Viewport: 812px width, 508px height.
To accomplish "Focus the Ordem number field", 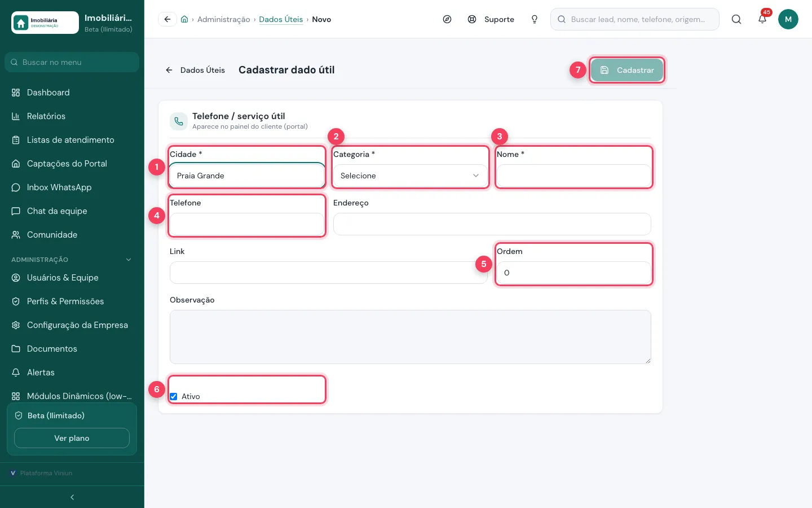I will (x=574, y=273).
